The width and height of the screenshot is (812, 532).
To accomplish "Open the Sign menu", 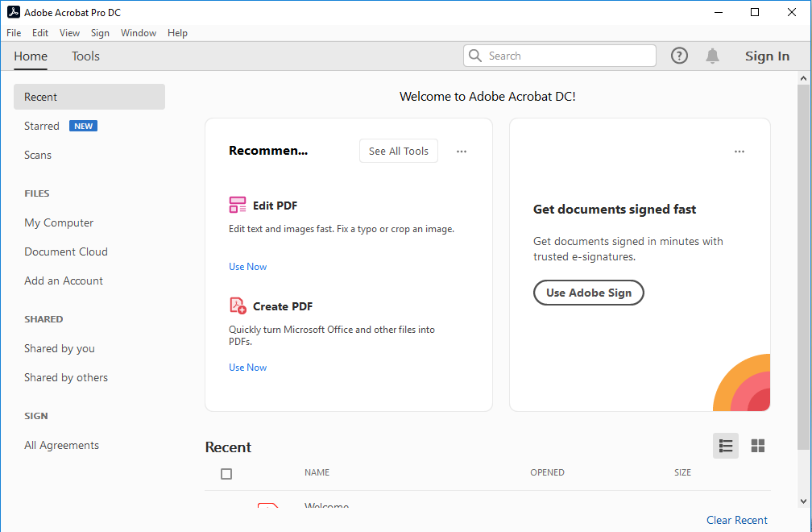I will pos(100,32).
